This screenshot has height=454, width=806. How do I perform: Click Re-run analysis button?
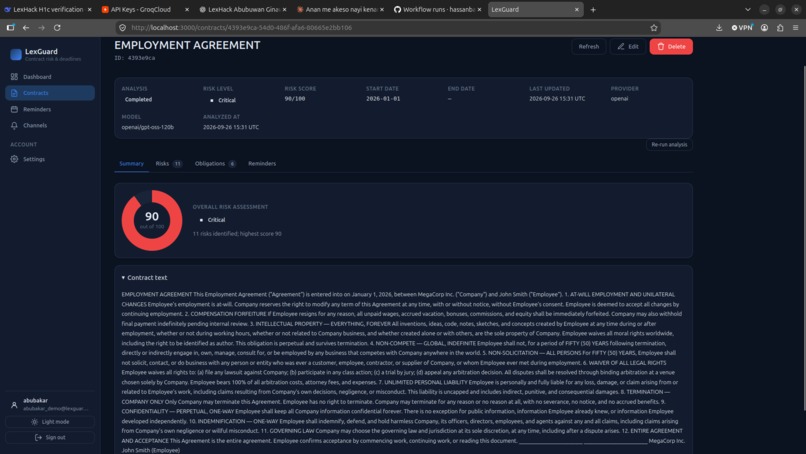669,144
